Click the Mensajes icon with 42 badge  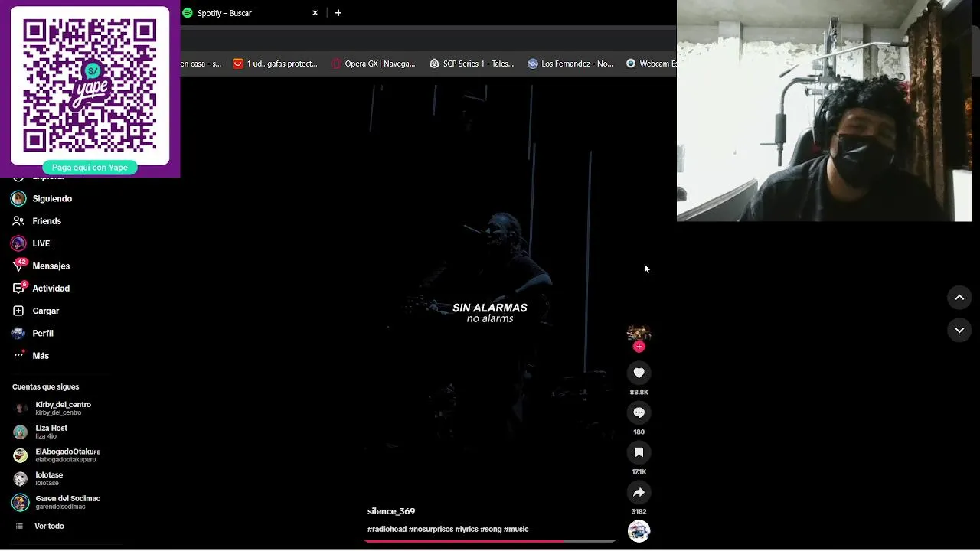(19, 266)
